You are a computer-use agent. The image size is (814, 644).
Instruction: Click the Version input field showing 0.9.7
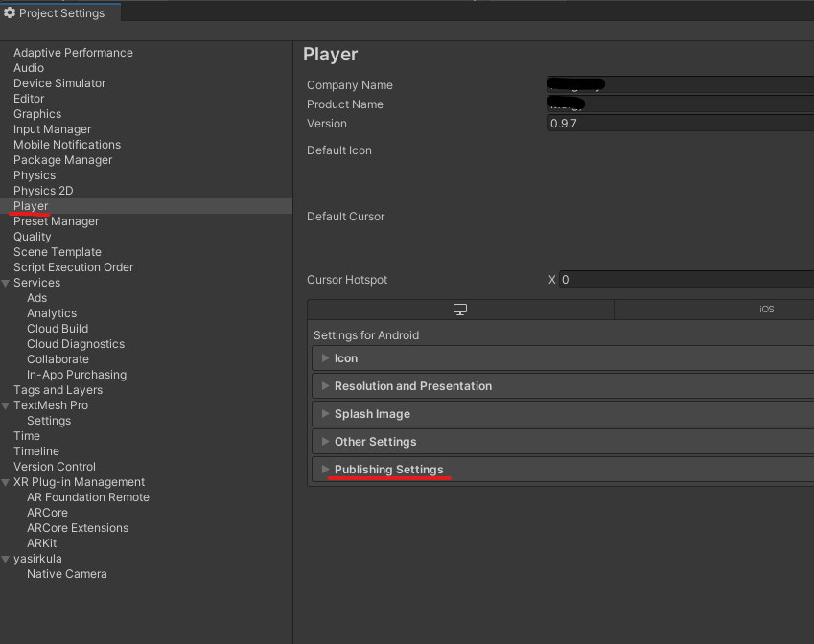(x=671, y=123)
